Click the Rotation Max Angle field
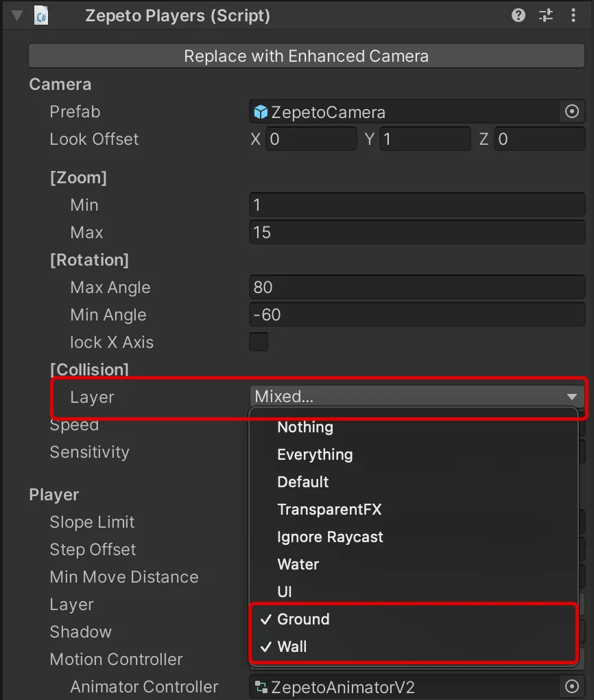 pos(417,287)
